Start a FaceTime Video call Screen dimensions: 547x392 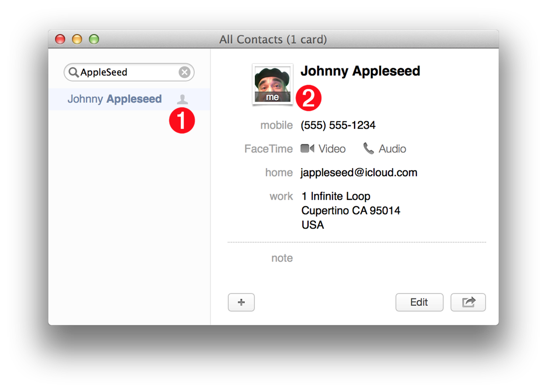point(323,149)
